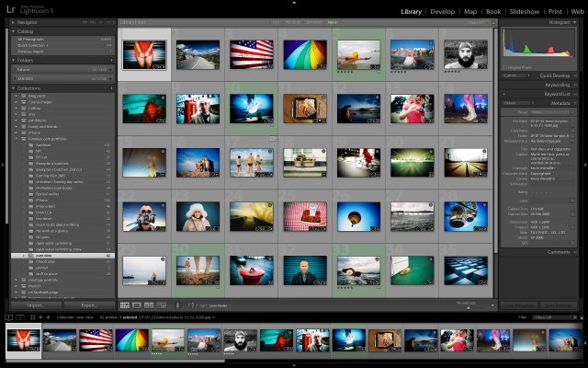This screenshot has width=588, height=368.
Task: Click the Sync Settings button
Action: tap(558, 305)
